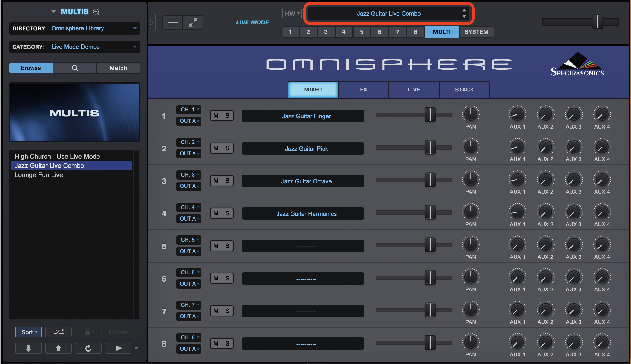631x364 pixels.
Task: Adjust the AUX 2 knob for part 2
Action: (x=545, y=146)
